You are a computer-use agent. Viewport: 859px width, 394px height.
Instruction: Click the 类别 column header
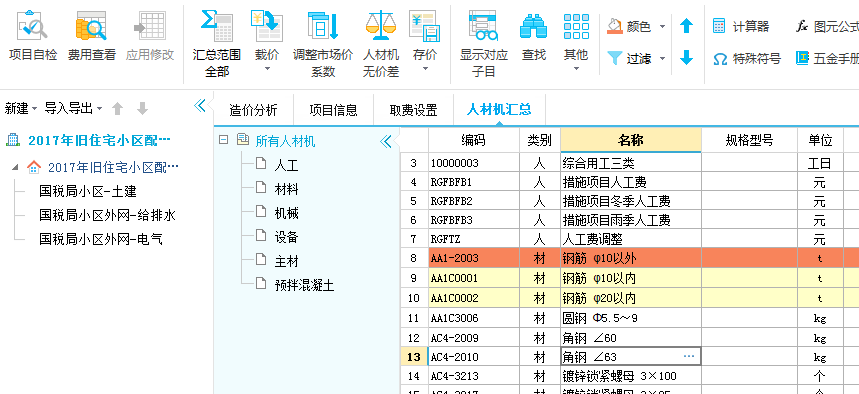click(540, 140)
